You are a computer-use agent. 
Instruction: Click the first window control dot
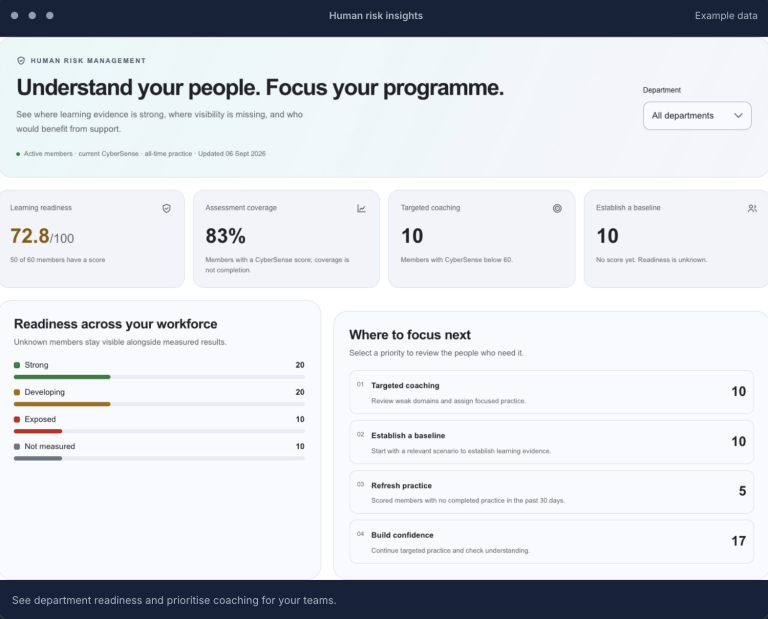click(15, 16)
